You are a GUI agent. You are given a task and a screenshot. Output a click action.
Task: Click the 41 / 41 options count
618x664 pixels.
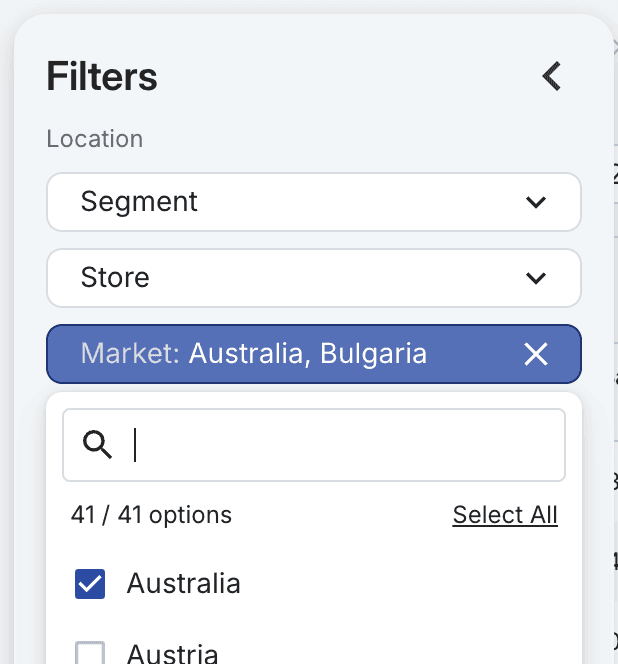tap(151, 515)
